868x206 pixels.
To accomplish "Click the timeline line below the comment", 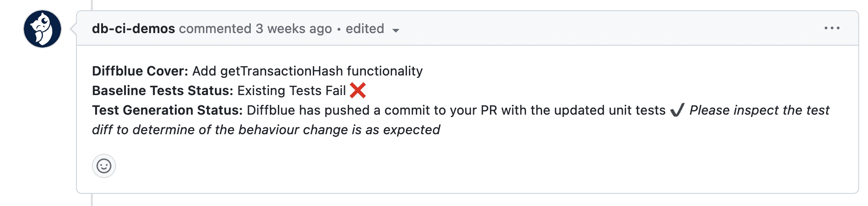I will [x=92, y=200].
